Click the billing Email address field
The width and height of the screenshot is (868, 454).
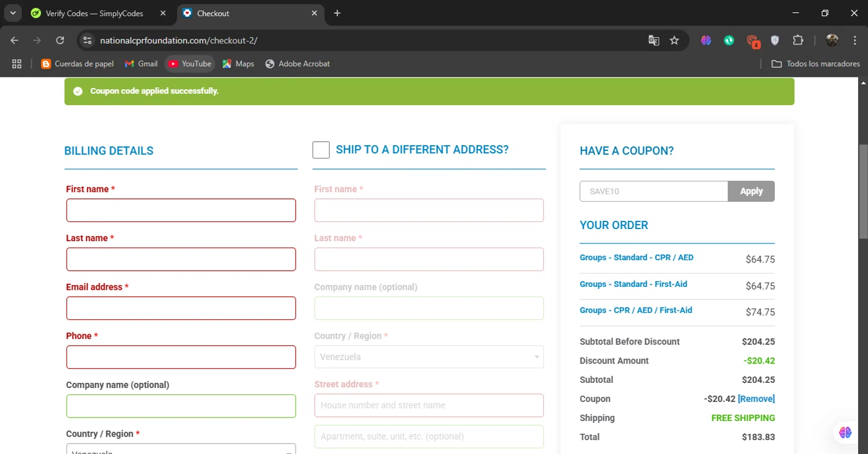[181, 308]
